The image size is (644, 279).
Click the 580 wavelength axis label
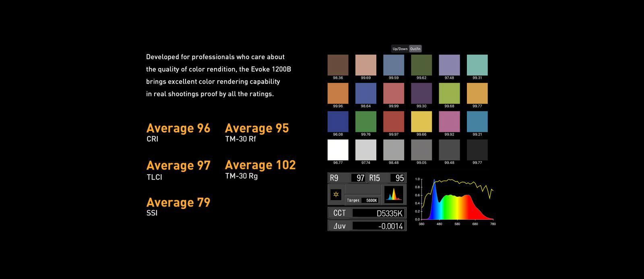pyautogui.click(x=457, y=224)
